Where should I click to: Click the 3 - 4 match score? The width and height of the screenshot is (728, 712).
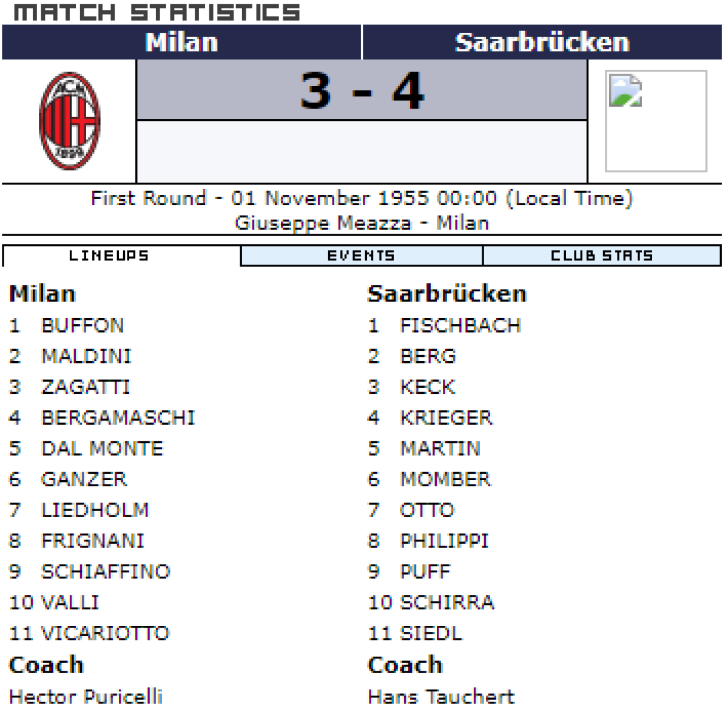[362, 91]
